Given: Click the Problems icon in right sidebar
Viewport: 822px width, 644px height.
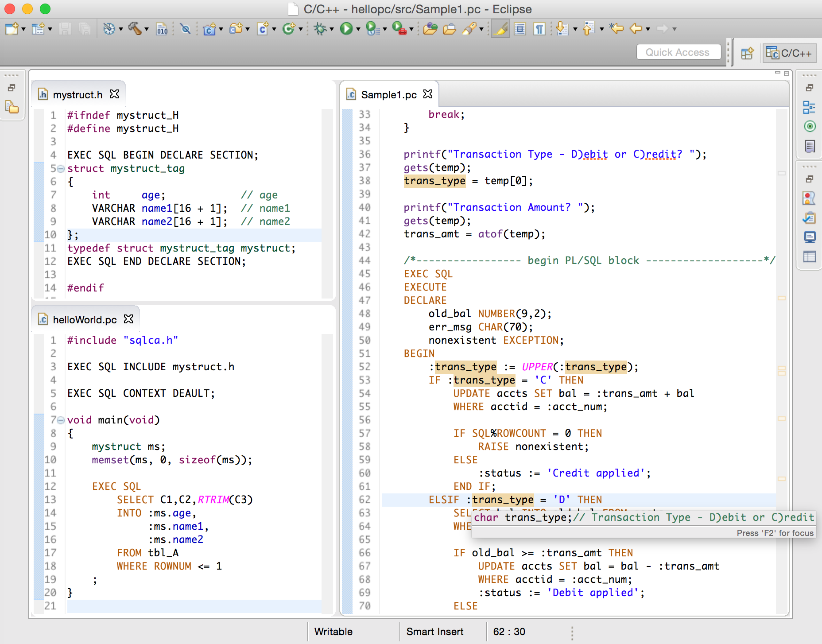Looking at the screenshot, I should tap(809, 198).
